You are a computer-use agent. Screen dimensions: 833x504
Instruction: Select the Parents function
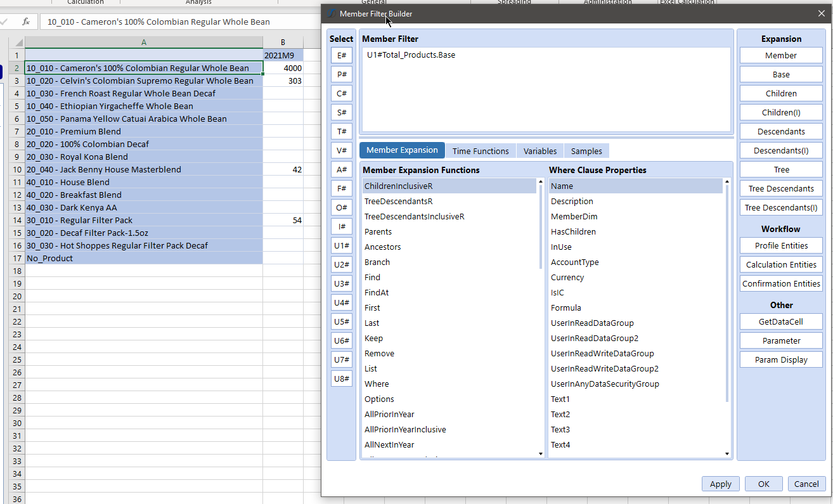(x=449, y=231)
